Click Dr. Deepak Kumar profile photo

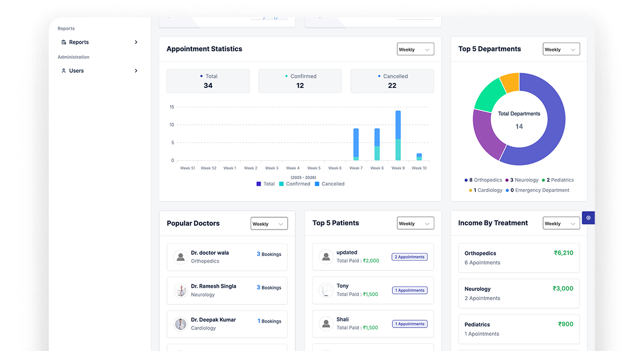(180, 324)
